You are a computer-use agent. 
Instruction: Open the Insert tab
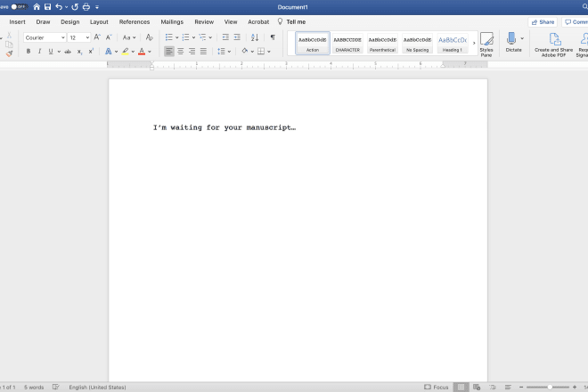(17, 21)
